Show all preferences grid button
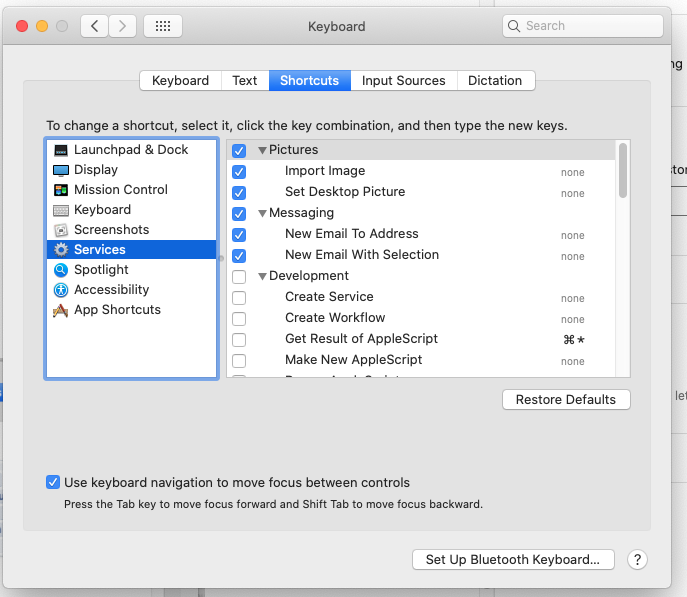The height and width of the screenshot is (597, 687). coord(163,26)
